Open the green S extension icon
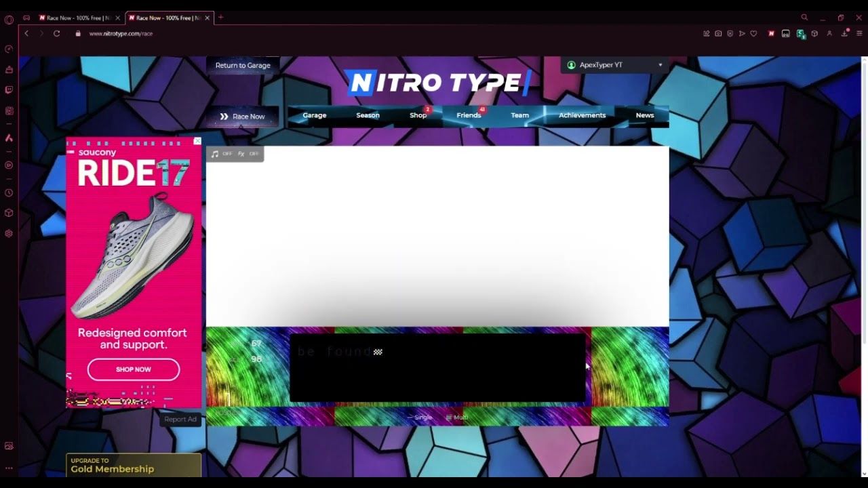The height and width of the screenshot is (488, 868). click(x=801, y=33)
